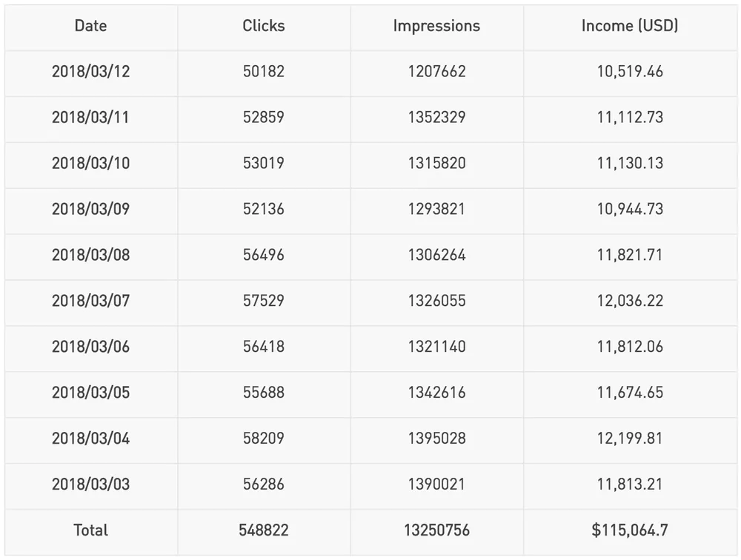
Task: Select income cell showing 10,944.73
Action: 630,210
